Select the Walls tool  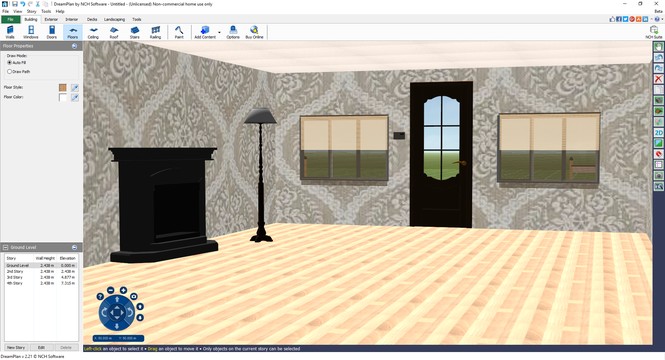click(10, 32)
